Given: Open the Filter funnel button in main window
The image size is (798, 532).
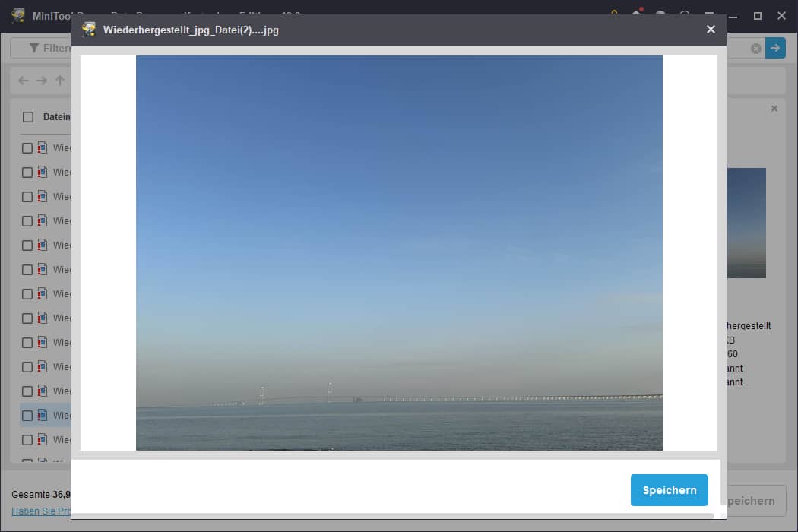Looking at the screenshot, I should pyautogui.click(x=41, y=48).
